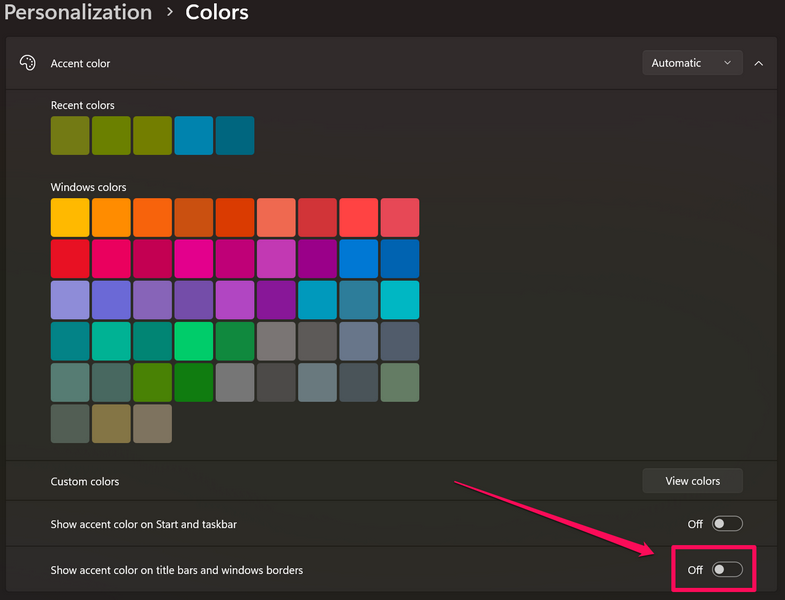
Task: Open the Automatic accent color dropdown
Action: pos(691,63)
